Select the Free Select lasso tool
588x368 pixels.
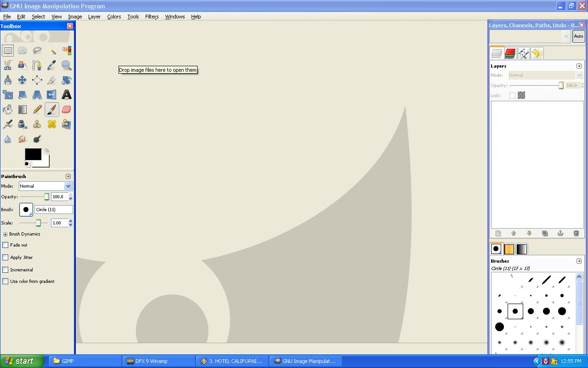pyautogui.click(x=37, y=51)
